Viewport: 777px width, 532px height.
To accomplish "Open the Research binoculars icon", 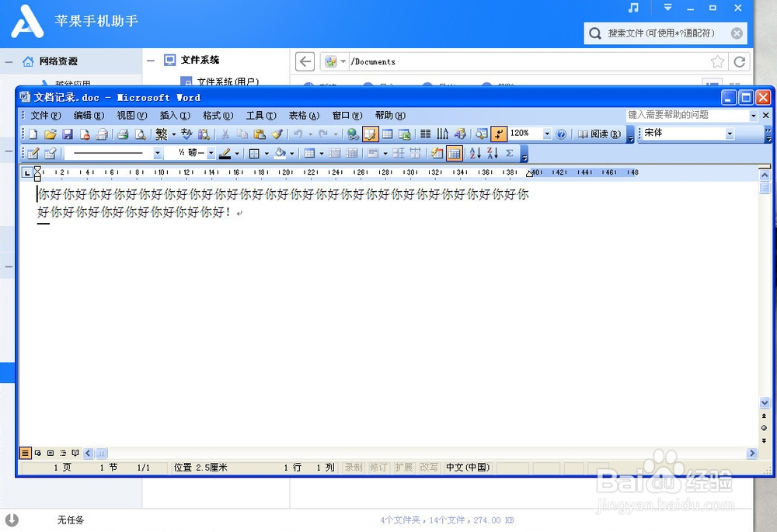I will (x=204, y=134).
